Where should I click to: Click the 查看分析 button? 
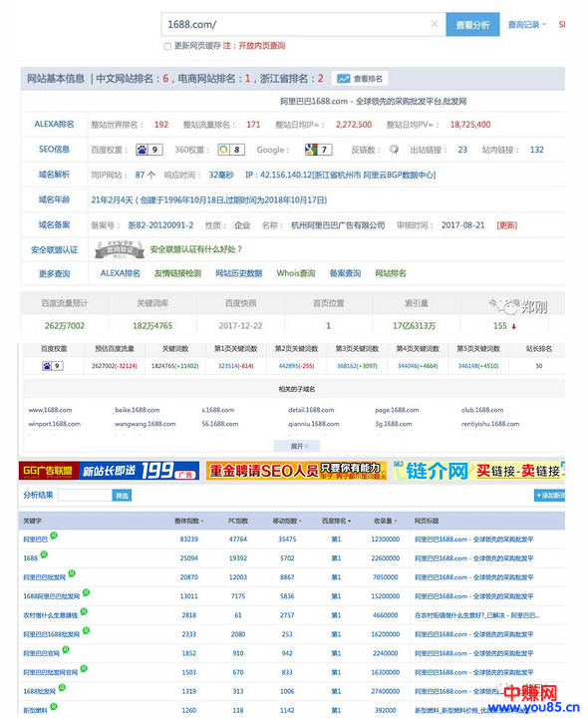pyautogui.click(x=472, y=24)
